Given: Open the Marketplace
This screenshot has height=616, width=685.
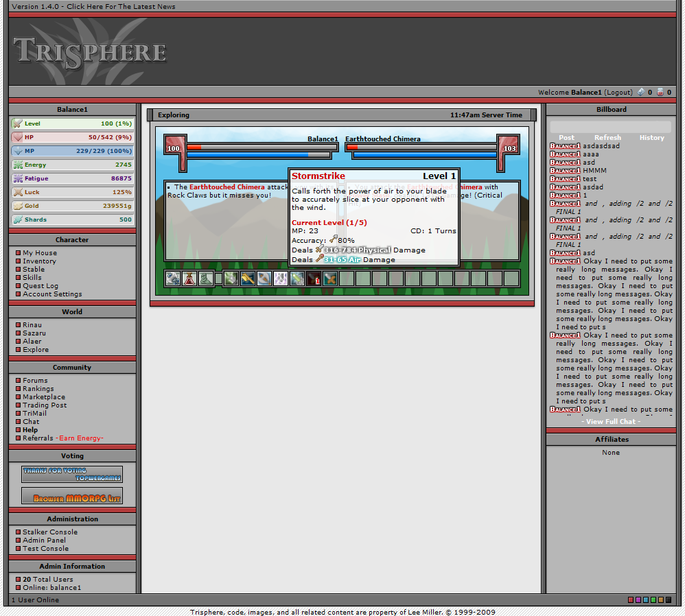Looking at the screenshot, I should tap(44, 397).
